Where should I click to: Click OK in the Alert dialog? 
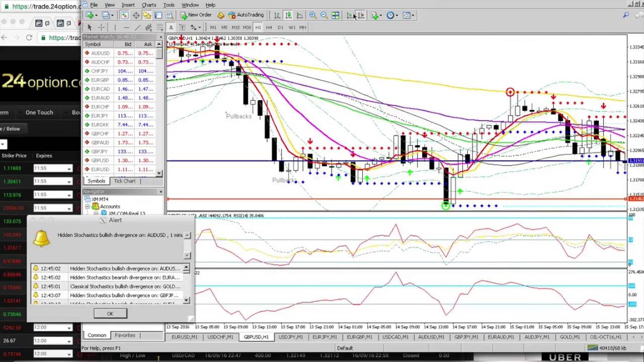[110, 314]
